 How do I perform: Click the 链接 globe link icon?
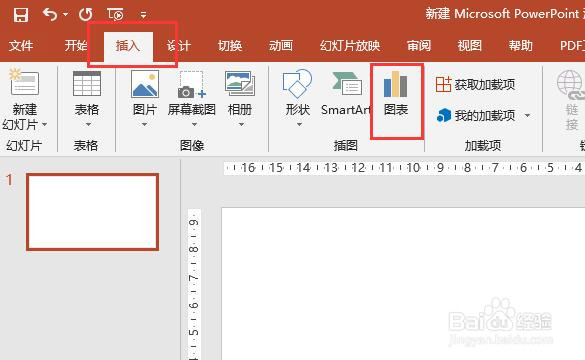point(570,85)
